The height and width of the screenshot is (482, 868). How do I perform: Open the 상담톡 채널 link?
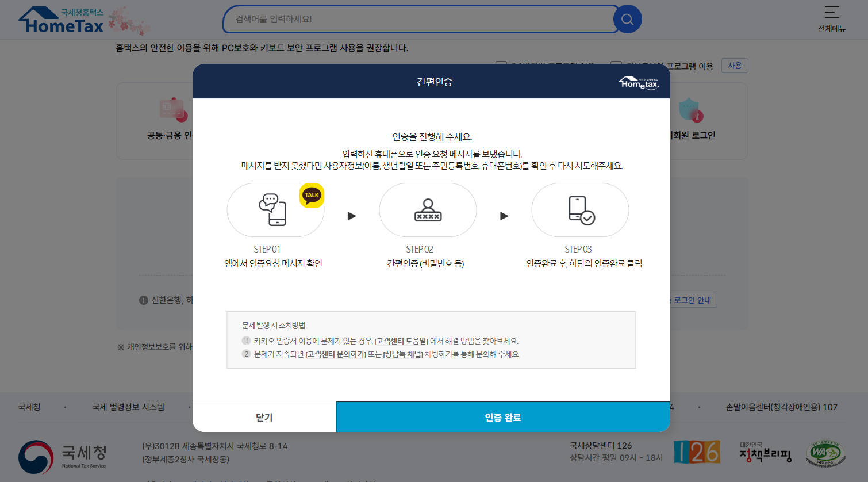(x=404, y=354)
